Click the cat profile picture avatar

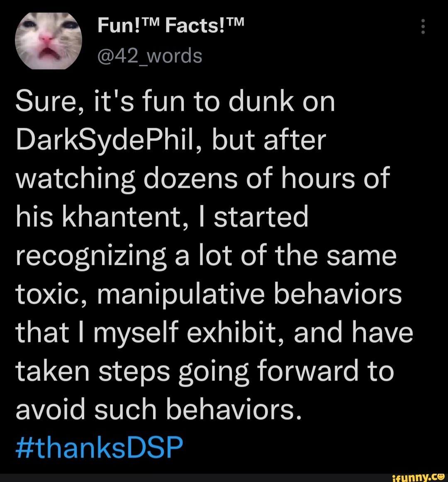point(48,41)
